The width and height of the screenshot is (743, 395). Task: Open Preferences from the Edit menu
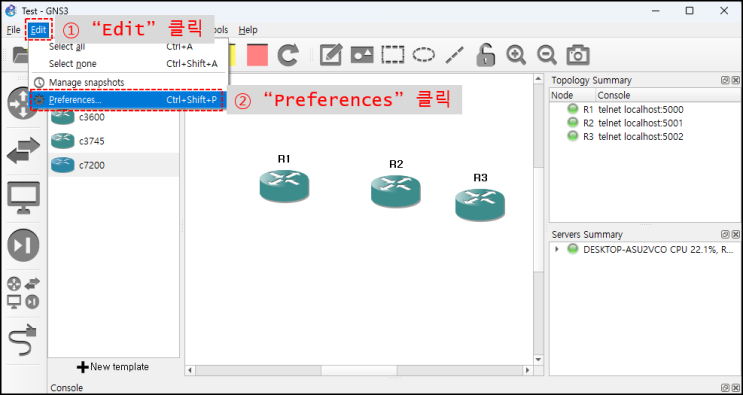tap(129, 100)
